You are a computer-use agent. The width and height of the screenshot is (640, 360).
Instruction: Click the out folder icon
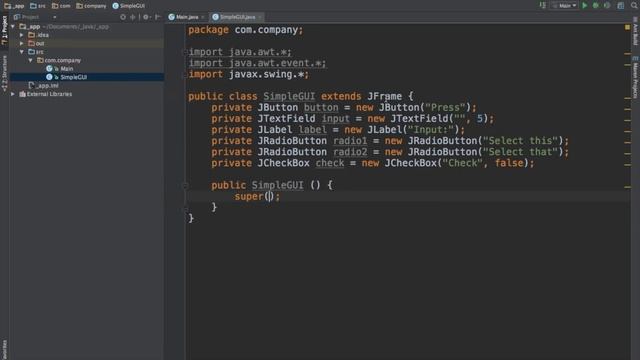[31, 43]
